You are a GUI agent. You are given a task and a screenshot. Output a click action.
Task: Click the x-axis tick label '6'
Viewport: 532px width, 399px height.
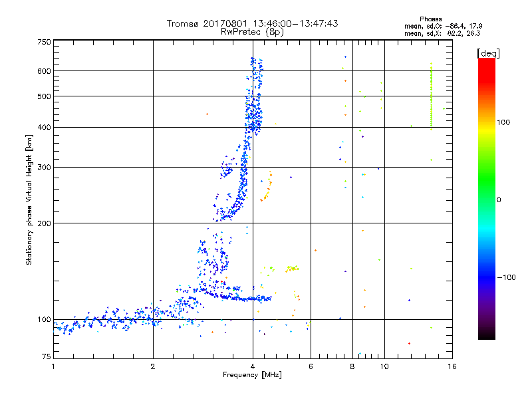pos(311,366)
